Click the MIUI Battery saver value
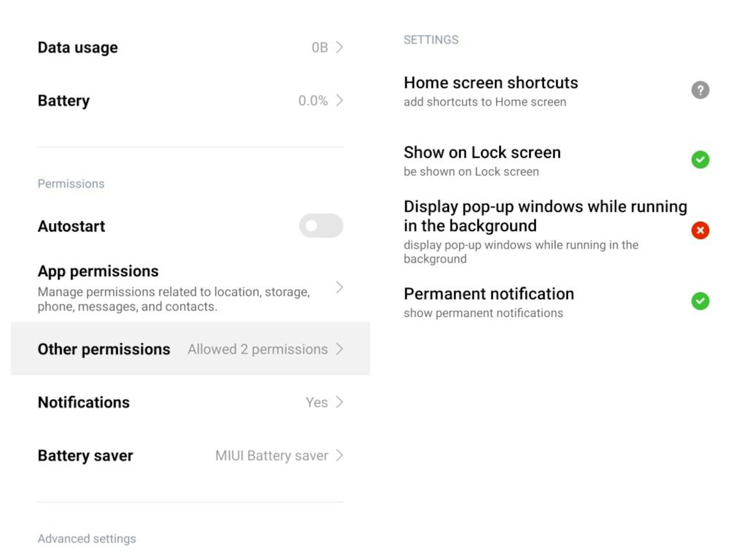This screenshot has width=747, height=560. point(271,456)
